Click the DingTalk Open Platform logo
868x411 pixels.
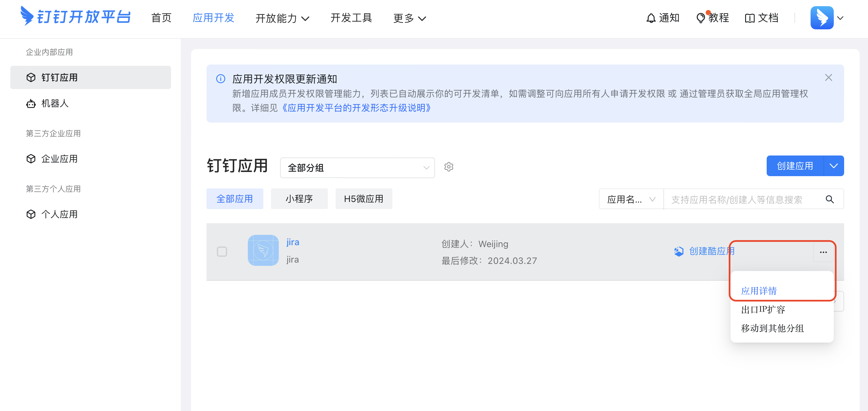(75, 16)
